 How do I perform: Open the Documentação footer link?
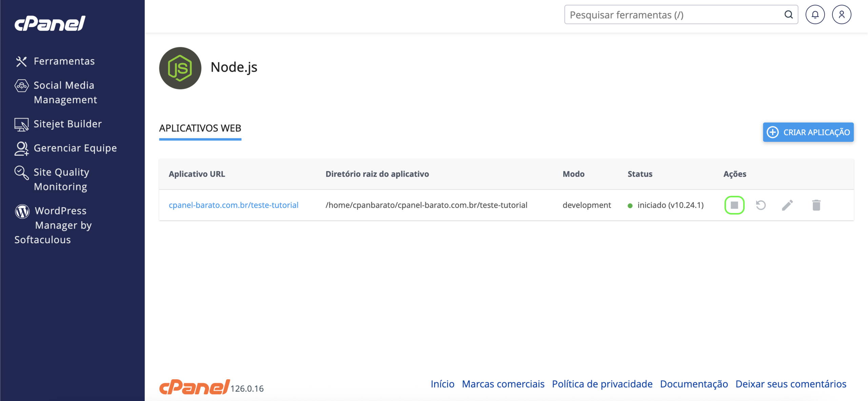pos(694,384)
